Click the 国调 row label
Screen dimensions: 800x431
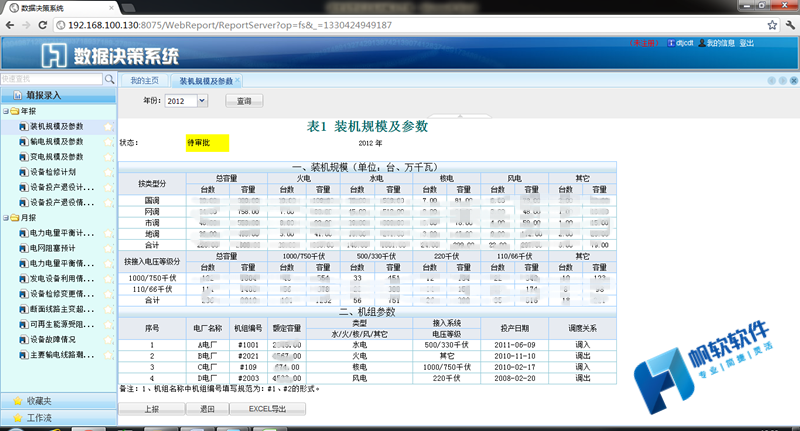pos(152,201)
